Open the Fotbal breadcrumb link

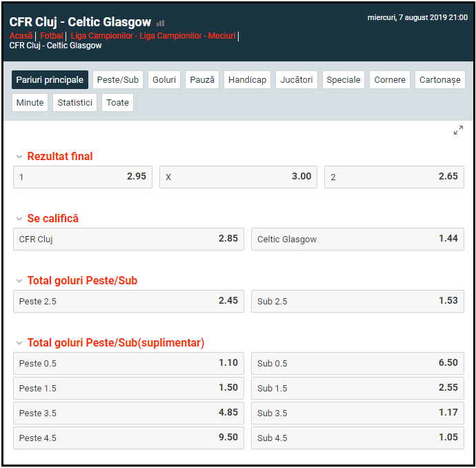tap(52, 36)
